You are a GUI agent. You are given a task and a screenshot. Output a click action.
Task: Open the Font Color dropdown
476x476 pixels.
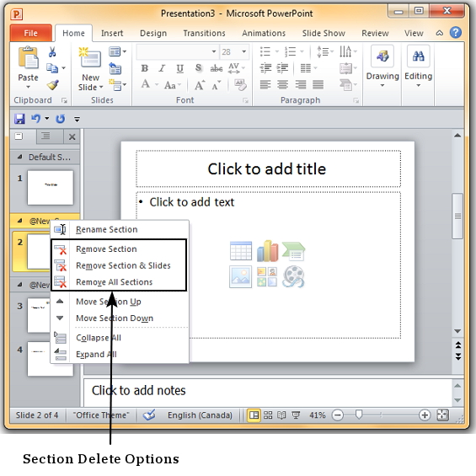[x=157, y=85]
